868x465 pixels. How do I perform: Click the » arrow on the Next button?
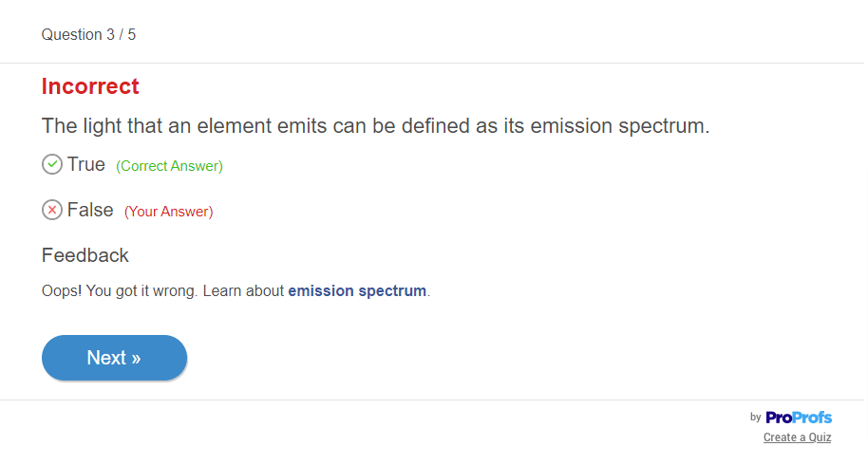click(136, 358)
